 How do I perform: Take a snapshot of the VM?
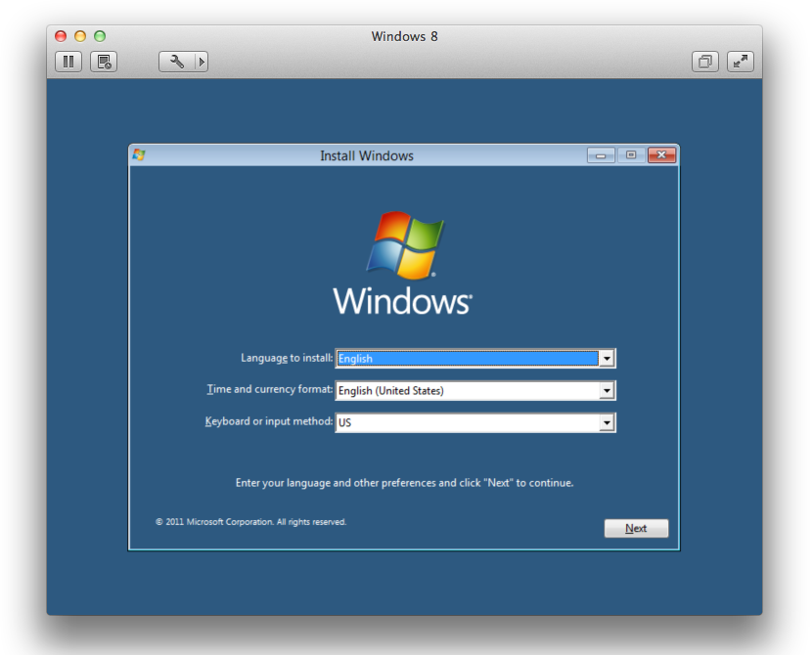pyautogui.click(x=104, y=62)
